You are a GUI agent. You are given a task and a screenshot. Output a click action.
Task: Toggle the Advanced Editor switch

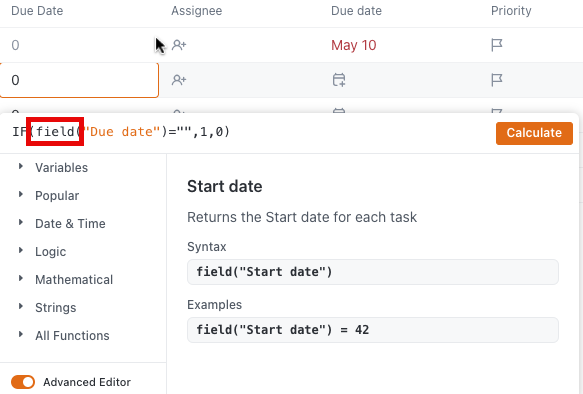(23, 382)
